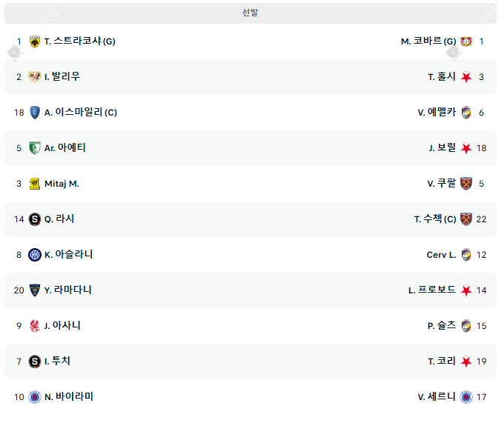Open player I. 투치
Screen dimensions: 504x426
(x=57, y=362)
